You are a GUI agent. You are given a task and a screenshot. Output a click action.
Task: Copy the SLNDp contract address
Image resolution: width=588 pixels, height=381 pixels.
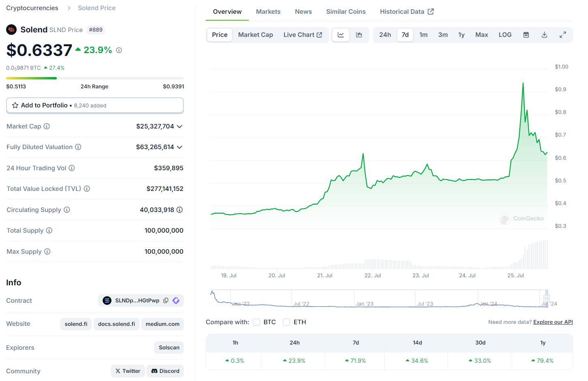tap(166, 301)
